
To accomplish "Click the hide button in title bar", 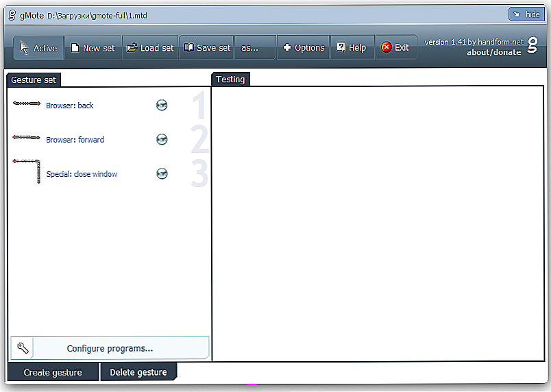I will (x=526, y=14).
